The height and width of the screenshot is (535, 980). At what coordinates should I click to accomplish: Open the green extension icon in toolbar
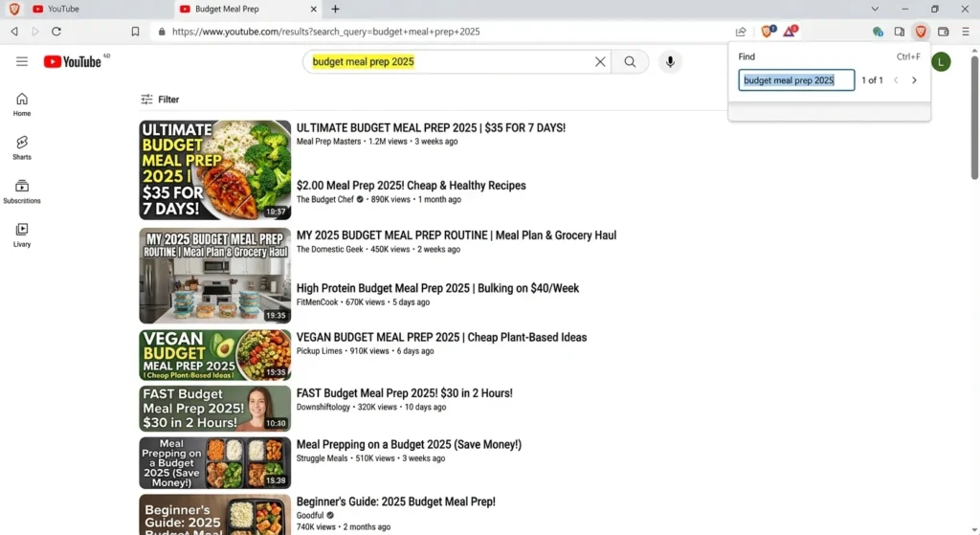pyautogui.click(x=878, y=32)
